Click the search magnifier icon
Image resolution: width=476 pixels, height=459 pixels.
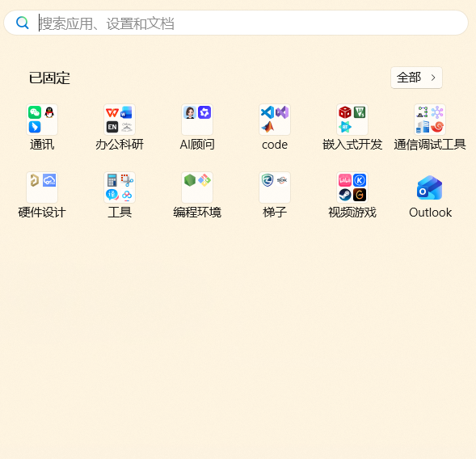[x=22, y=23]
